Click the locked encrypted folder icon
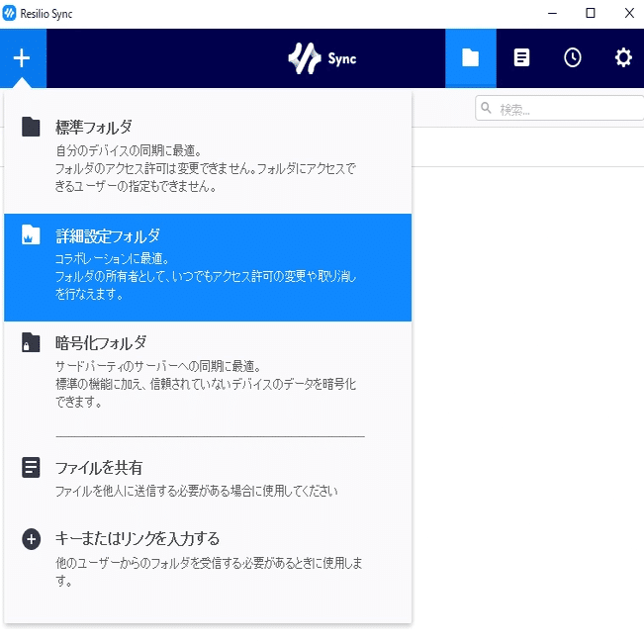This screenshot has height=644, width=644. click(31, 342)
